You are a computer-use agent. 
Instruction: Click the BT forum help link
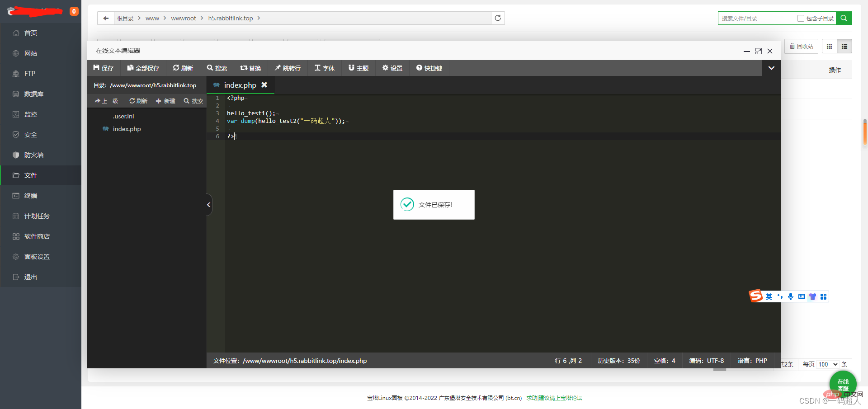[554, 398]
